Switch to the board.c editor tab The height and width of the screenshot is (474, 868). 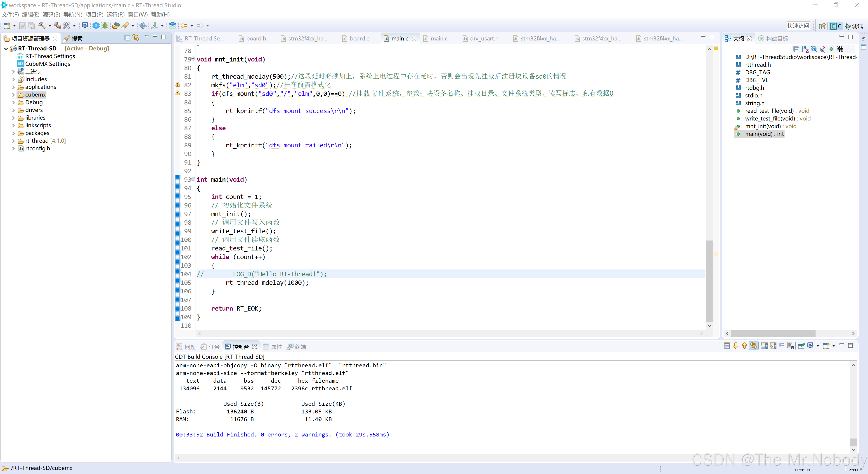pyautogui.click(x=359, y=38)
